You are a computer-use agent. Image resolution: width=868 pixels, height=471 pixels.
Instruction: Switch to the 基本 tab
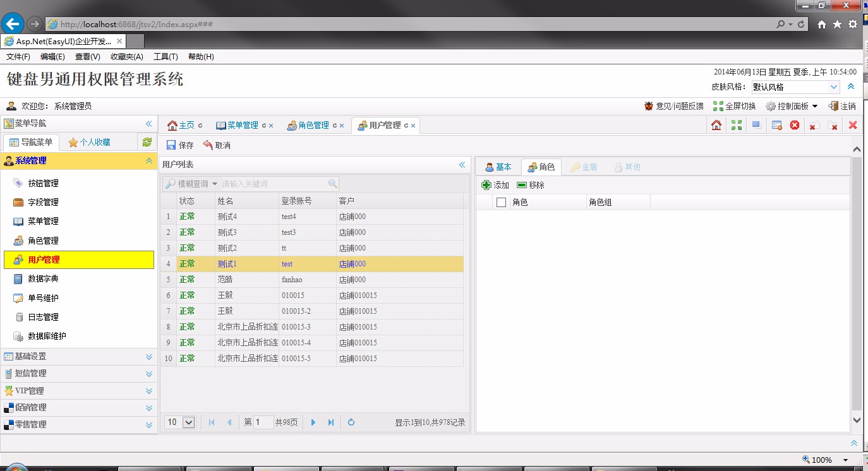pos(498,167)
